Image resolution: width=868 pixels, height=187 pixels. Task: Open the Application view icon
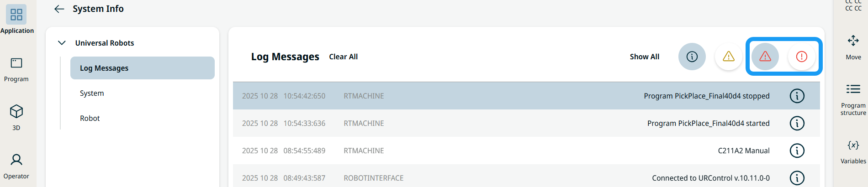tap(16, 15)
